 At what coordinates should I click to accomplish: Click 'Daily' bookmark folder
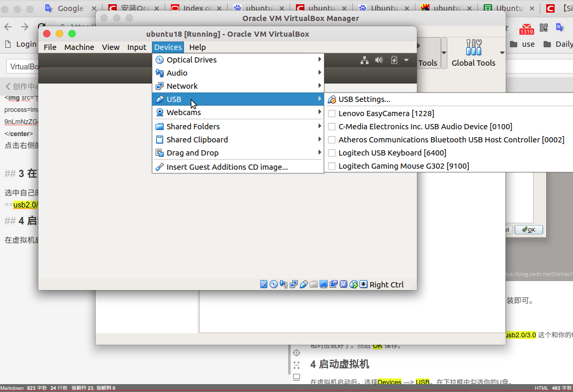559,44
